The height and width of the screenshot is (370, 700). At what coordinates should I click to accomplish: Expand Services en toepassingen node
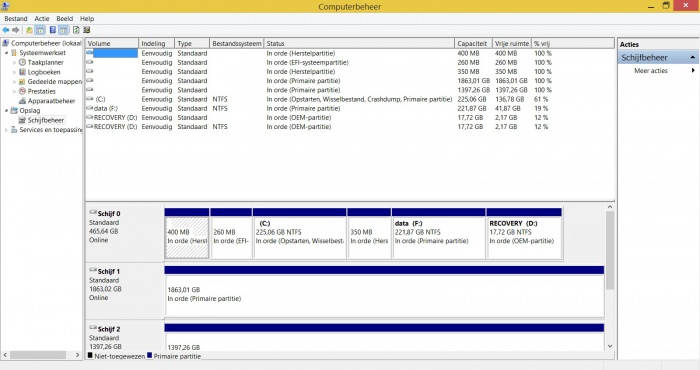click(x=6, y=130)
